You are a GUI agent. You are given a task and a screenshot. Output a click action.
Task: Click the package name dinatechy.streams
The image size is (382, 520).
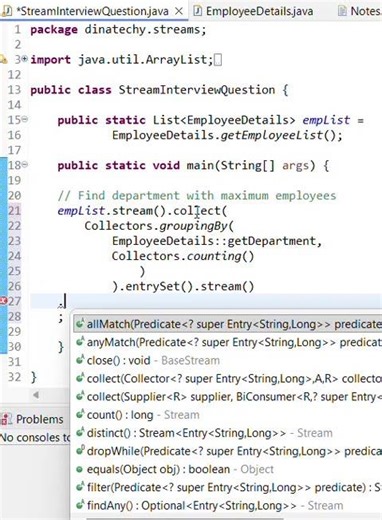(x=142, y=30)
